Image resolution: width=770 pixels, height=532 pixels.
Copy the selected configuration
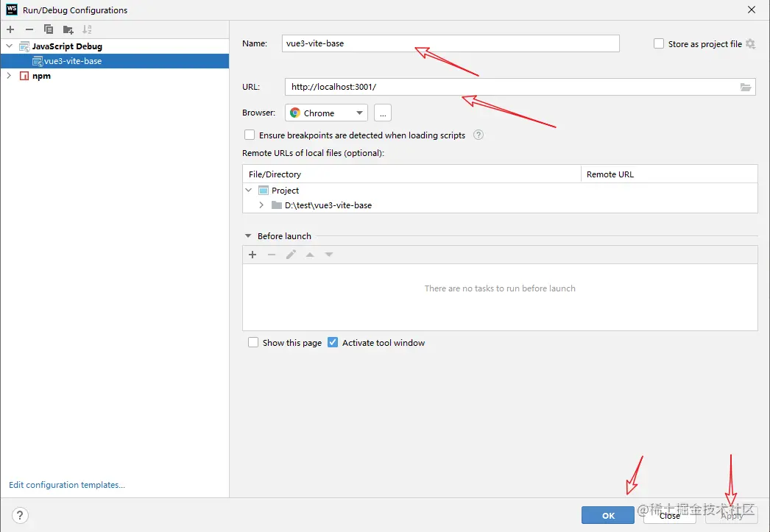(x=48, y=29)
